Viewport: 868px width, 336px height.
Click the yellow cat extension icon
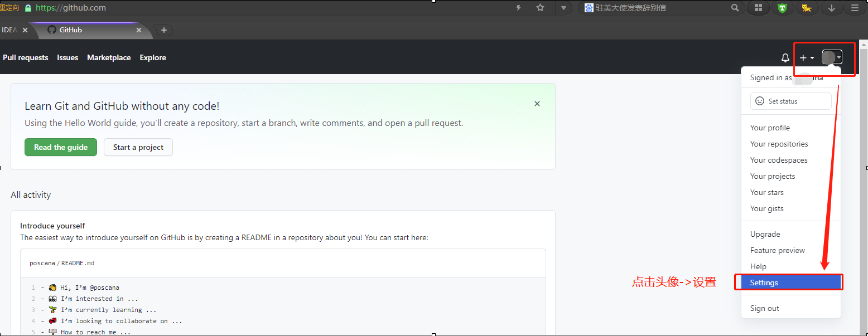806,8
